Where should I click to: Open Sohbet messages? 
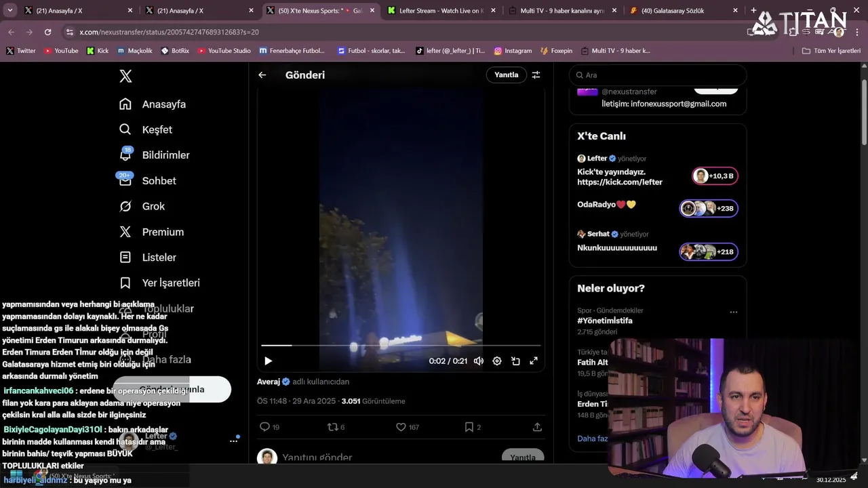click(148, 181)
